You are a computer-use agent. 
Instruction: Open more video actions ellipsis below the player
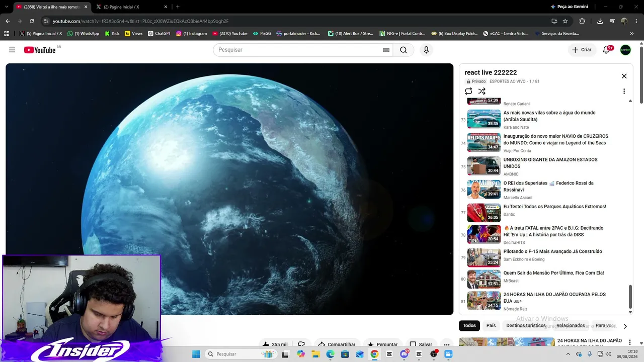pos(446,344)
